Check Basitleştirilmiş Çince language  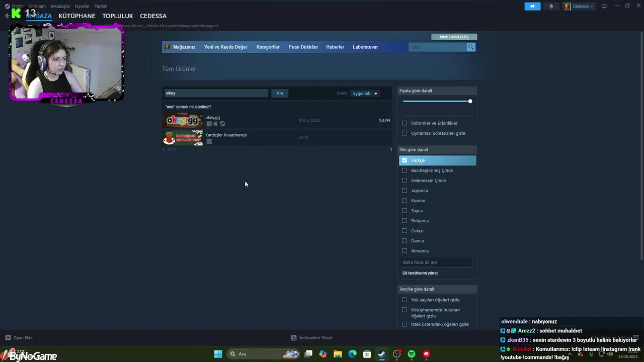point(405,170)
